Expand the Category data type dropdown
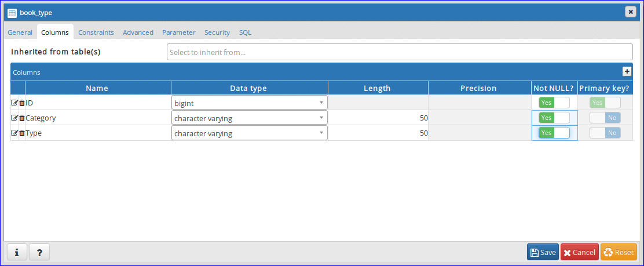This screenshot has width=644, height=266. [x=249, y=118]
